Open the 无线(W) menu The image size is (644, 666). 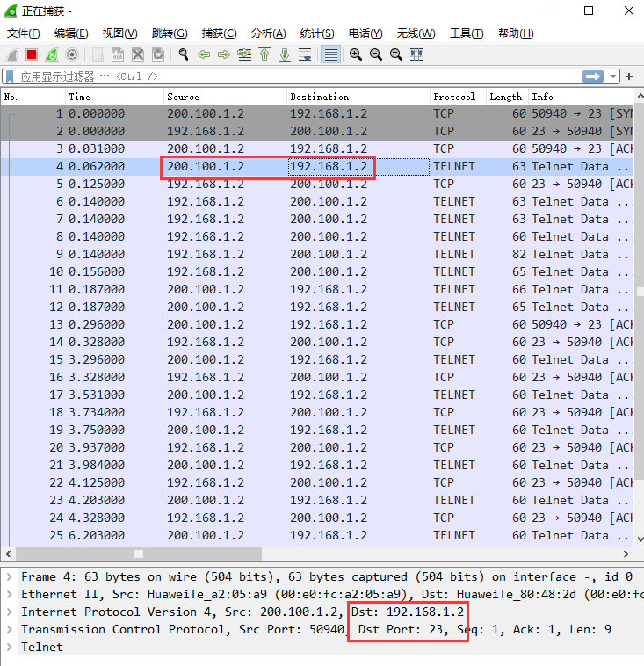coord(416,33)
